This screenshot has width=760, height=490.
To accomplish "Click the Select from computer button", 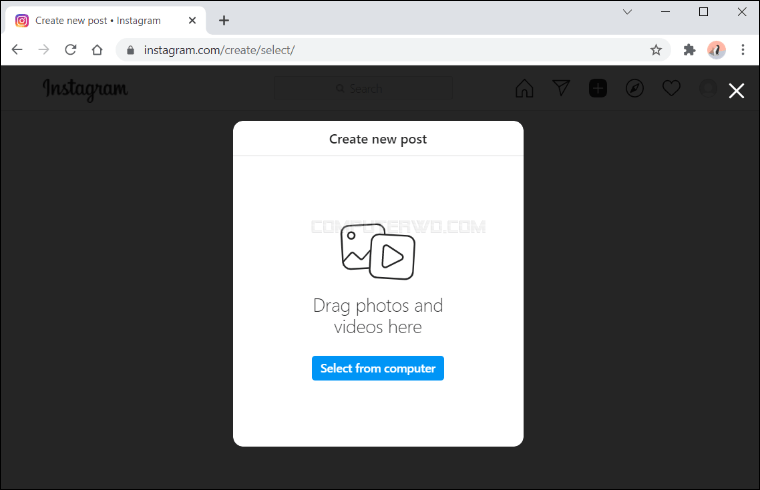I will 378,368.
